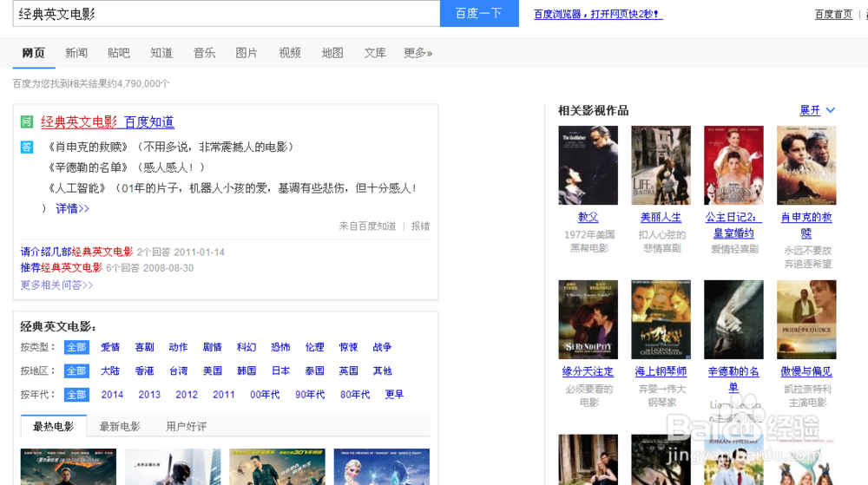Open the 公主日记2 movie poster
Image resolution: width=868 pixels, height=485 pixels.
733,166
